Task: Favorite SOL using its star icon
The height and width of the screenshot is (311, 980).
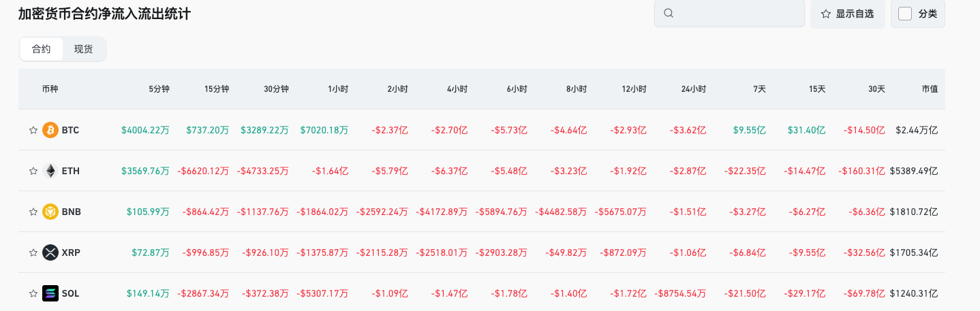Action: [x=33, y=293]
